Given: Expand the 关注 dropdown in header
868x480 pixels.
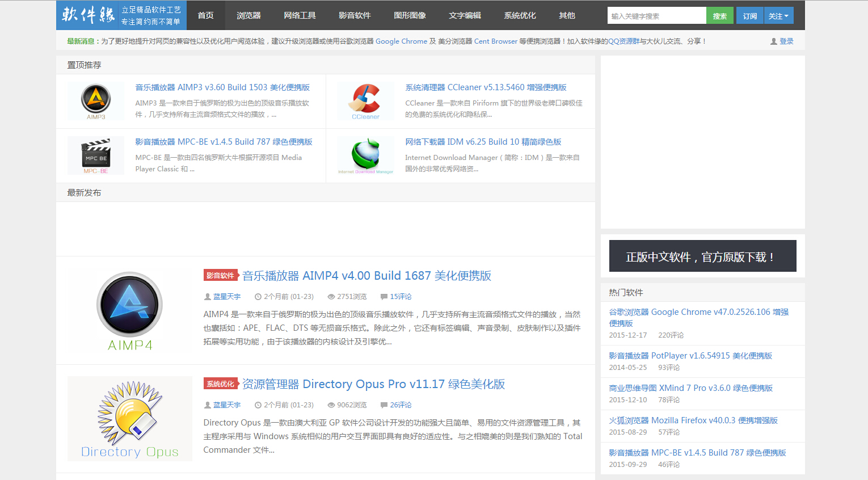Looking at the screenshot, I should pos(778,16).
